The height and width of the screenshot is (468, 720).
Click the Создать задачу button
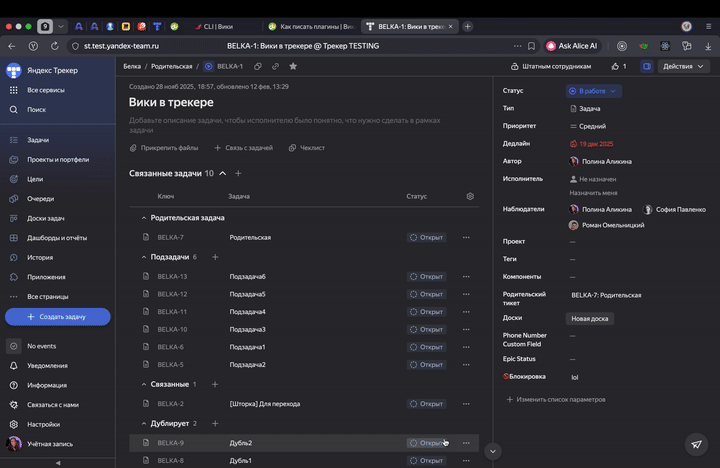coord(58,316)
